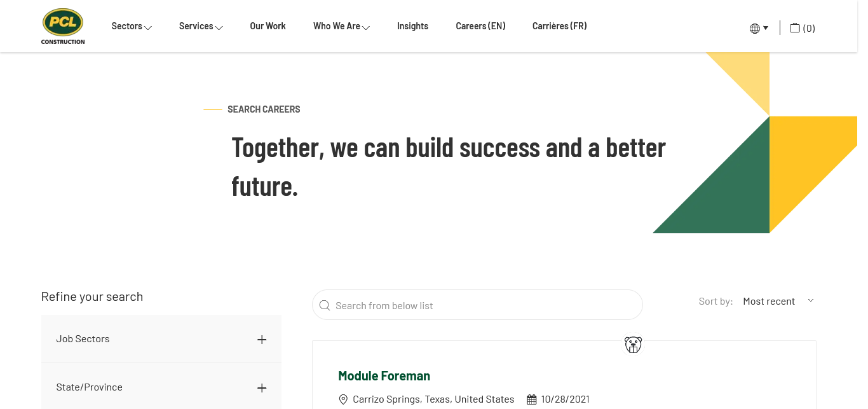Click the Carrizo Springs, Texas location text
This screenshot has height=409, width=868.
(x=433, y=399)
